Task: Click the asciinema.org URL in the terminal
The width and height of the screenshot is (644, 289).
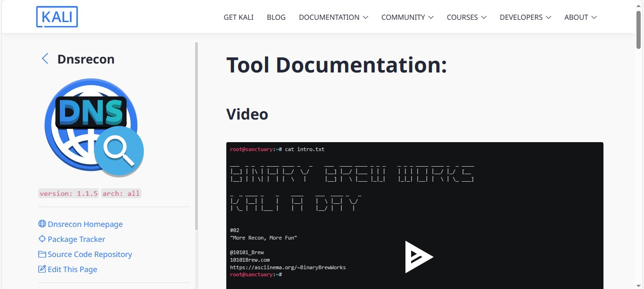Action: [288, 267]
